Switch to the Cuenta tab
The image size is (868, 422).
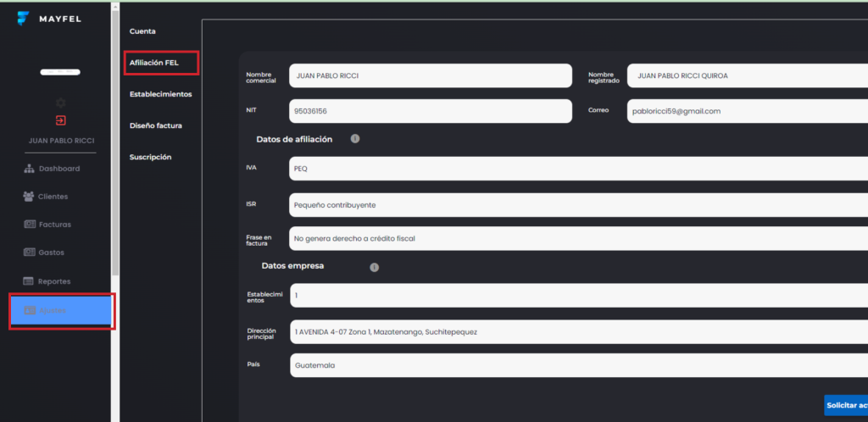142,31
